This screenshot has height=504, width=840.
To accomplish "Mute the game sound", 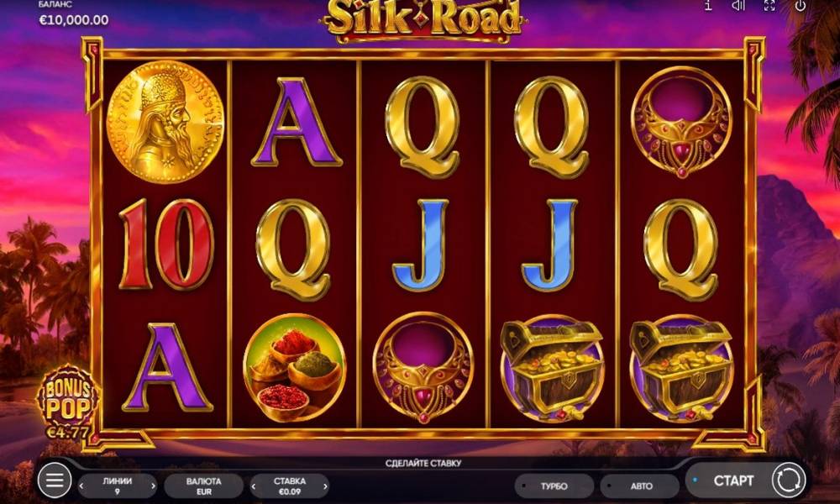I will [x=738, y=5].
